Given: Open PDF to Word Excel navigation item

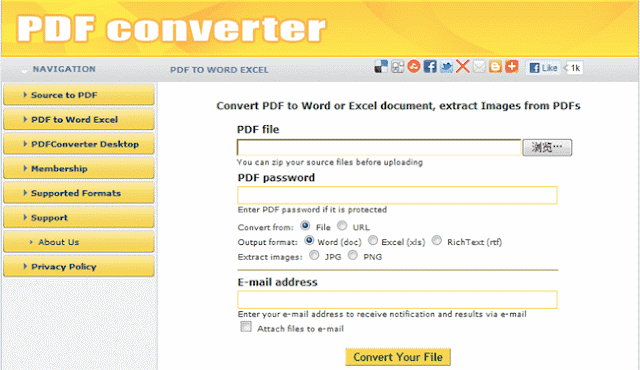Looking at the screenshot, I should click(x=79, y=120).
